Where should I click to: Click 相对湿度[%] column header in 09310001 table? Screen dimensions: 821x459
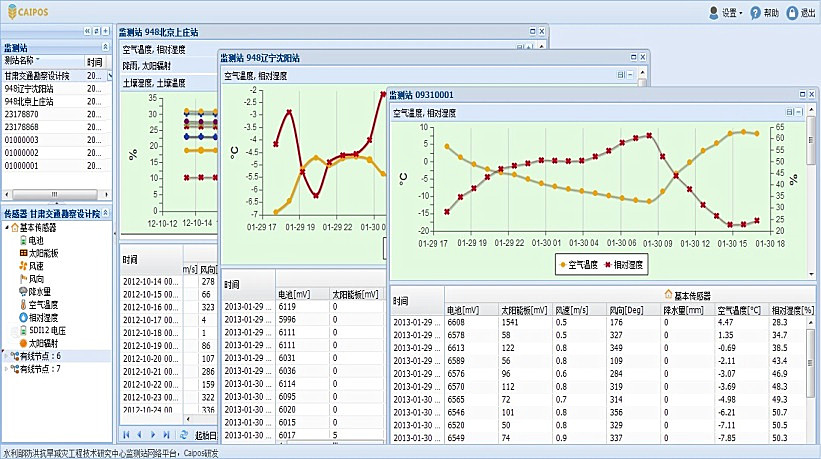[x=793, y=310]
